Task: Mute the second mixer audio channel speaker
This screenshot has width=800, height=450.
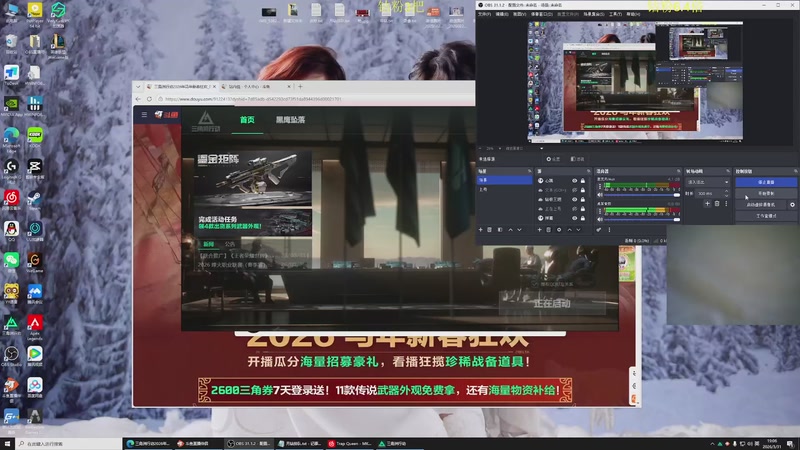Action: pyautogui.click(x=599, y=219)
